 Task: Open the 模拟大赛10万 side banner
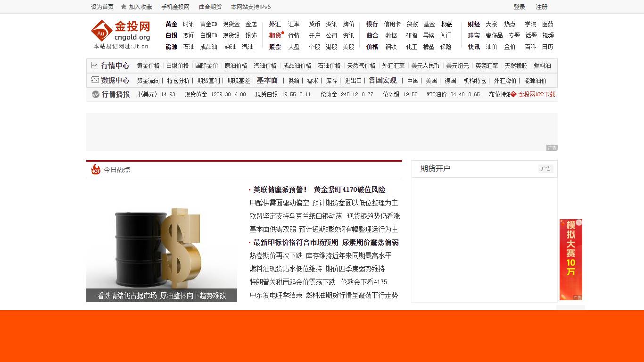point(570,259)
